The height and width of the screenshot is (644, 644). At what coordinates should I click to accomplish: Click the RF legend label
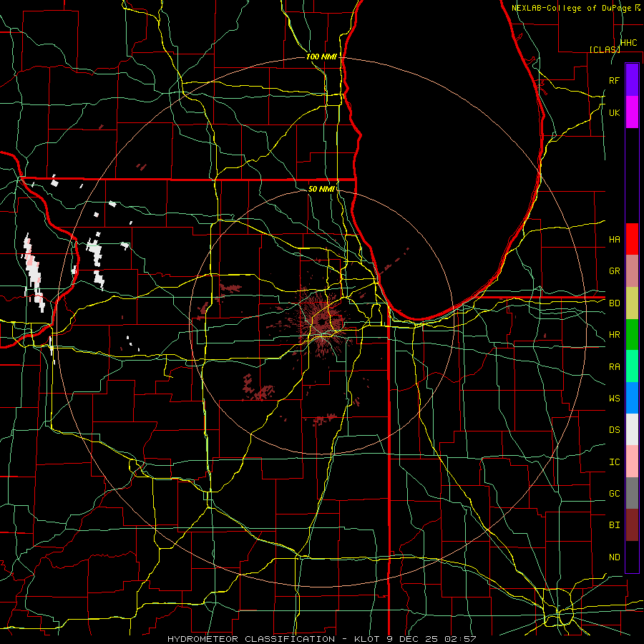pyautogui.click(x=614, y=80)
